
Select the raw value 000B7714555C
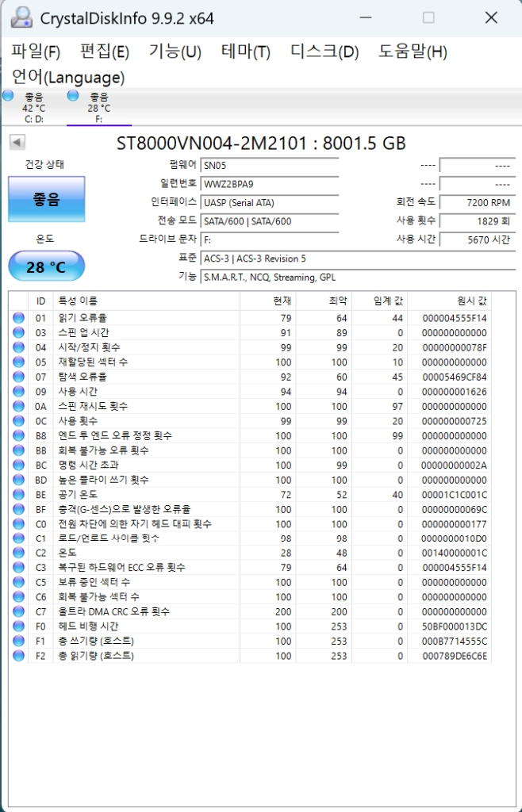point(455,641)
